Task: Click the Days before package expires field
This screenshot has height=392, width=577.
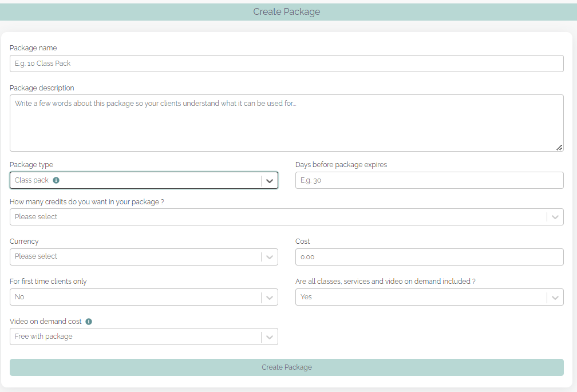Action: click(x=429, y=180)
